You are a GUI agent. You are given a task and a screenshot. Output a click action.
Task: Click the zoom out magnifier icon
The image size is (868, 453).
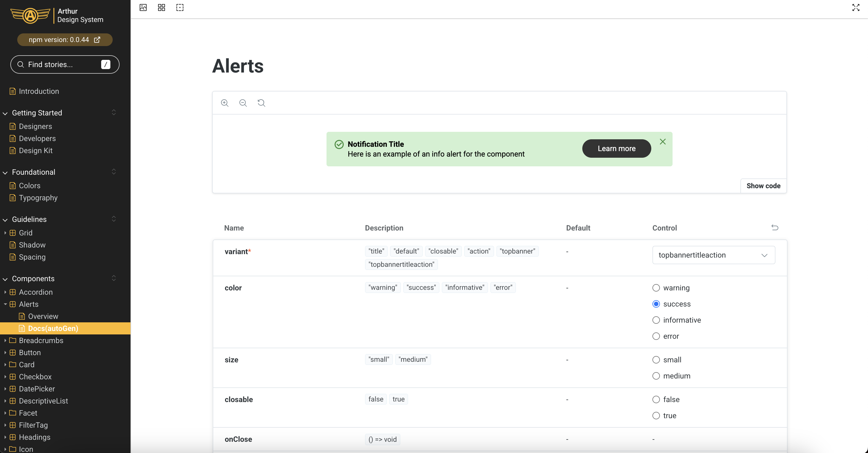click(x=243, y=103)
